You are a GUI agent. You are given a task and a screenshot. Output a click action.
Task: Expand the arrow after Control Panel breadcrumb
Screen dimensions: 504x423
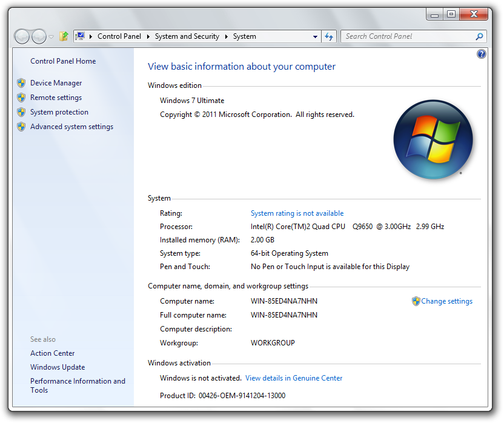(148, 36)
